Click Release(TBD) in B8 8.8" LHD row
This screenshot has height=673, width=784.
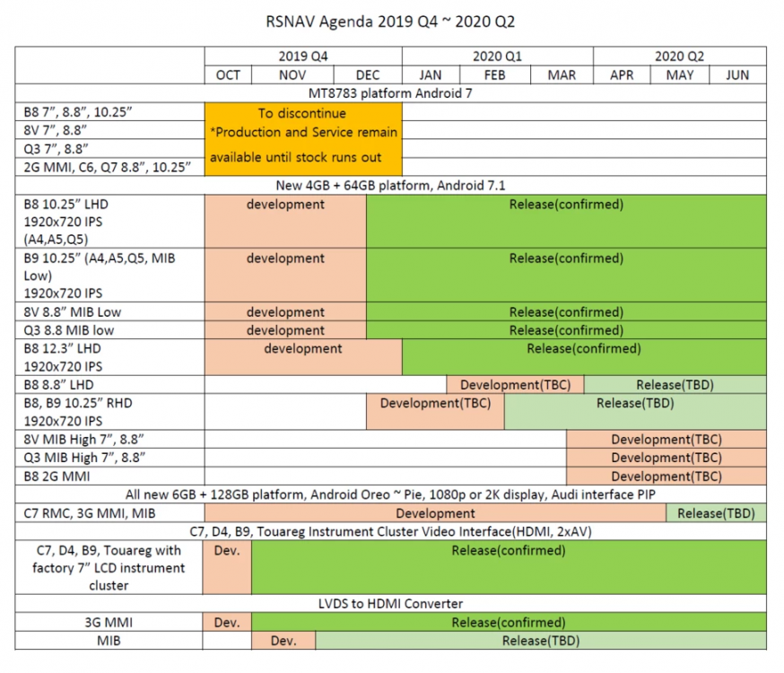675,384
